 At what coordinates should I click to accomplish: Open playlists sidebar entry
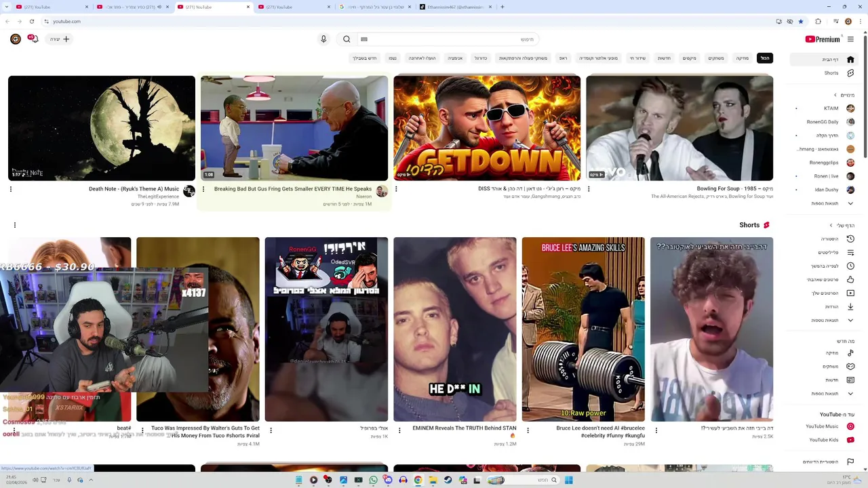tap(824, 252)
